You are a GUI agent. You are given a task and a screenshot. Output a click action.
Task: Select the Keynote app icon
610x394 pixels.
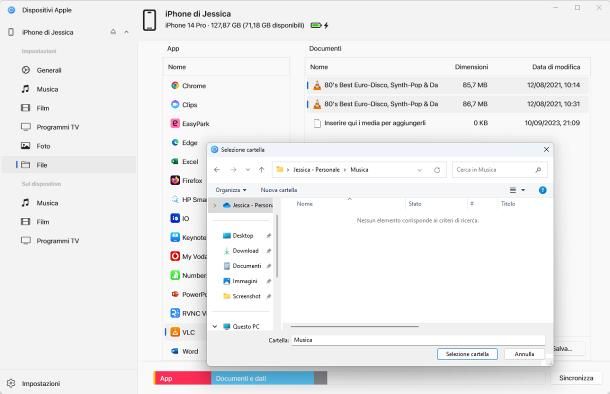tap(175, 237)
